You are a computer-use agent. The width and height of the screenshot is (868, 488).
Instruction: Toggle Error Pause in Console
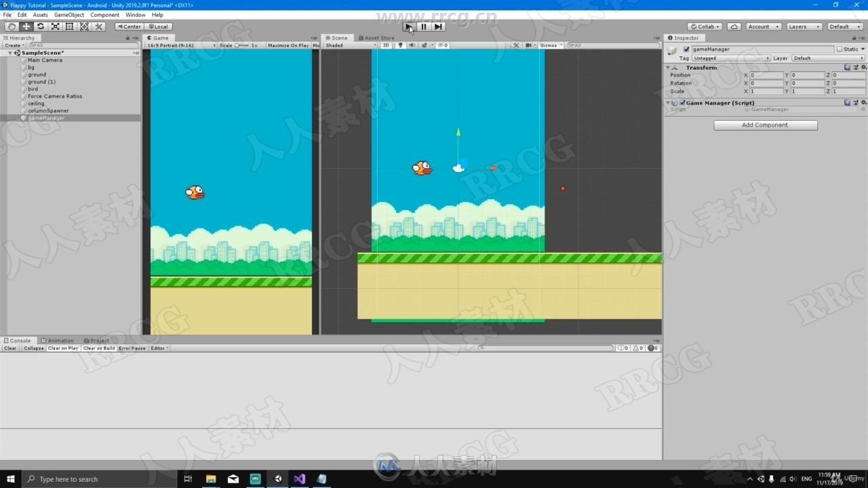[132, 348]
